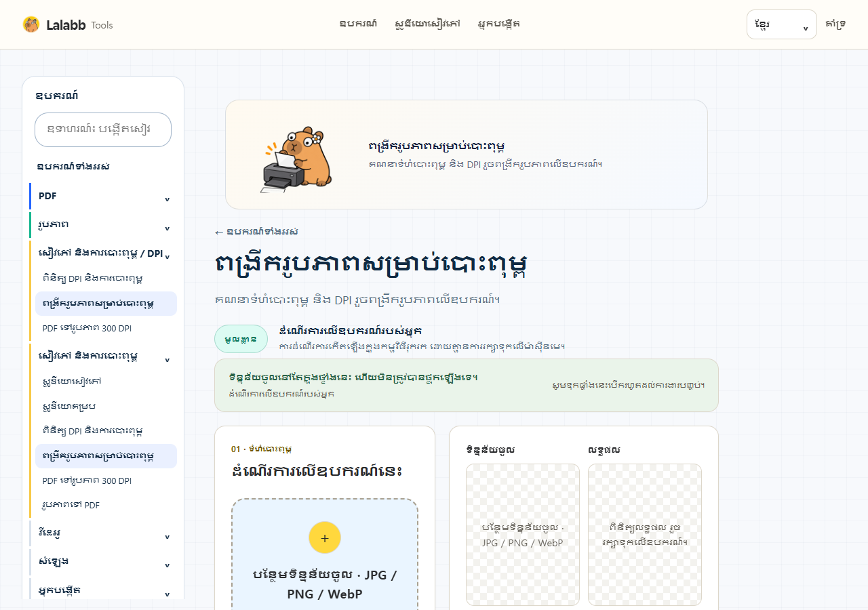Click the លទ្ធផល result preview box
This screenshot has height=610, width=868.
[645, 535]
